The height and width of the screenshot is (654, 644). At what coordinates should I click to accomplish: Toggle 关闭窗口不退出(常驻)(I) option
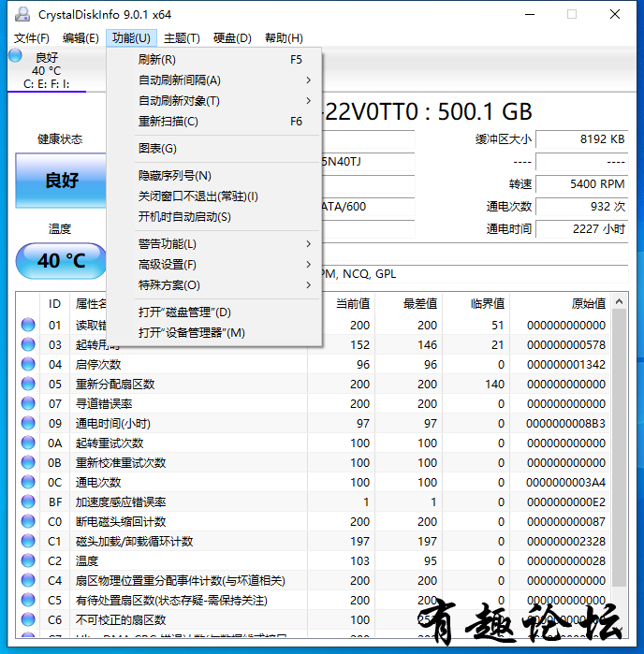[x=214, y=196]
